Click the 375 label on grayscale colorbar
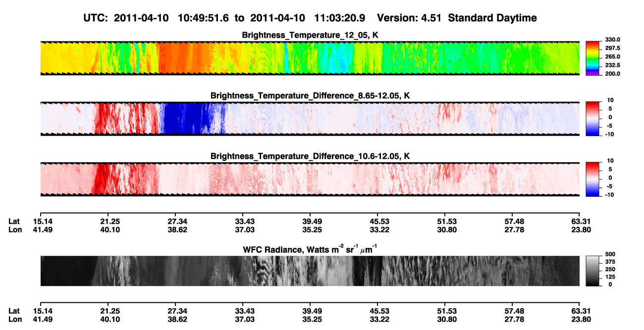Screen dimensions: 644x330 coord(610,262)
